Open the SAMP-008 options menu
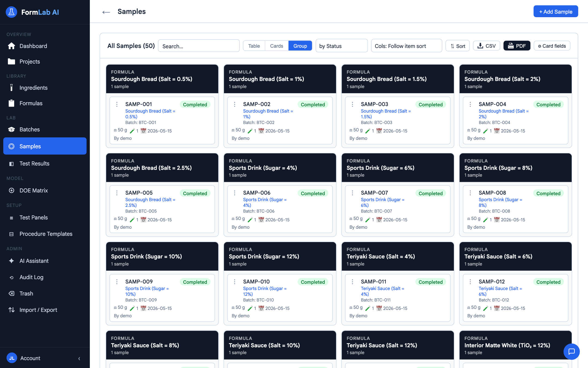Viewport: 588px width, 368px height. pyautogui.click(x=470, y=193)
